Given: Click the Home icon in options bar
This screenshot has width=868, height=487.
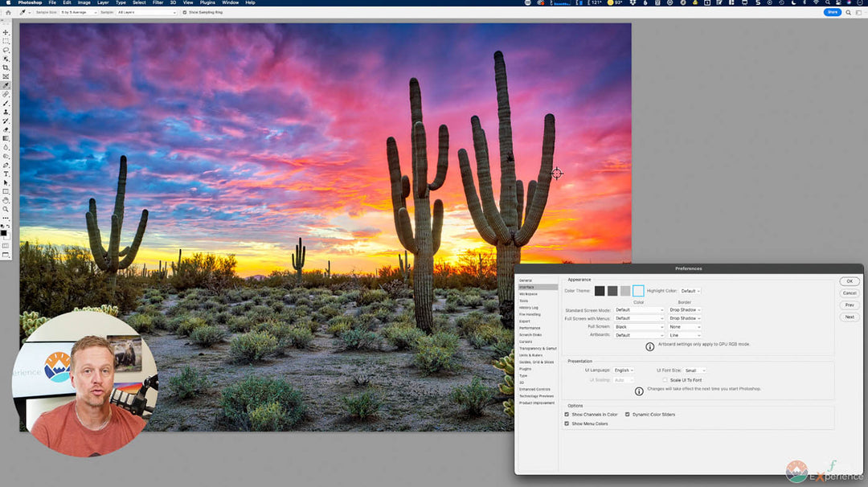Looking at the screenshot, I should point(7,12).
